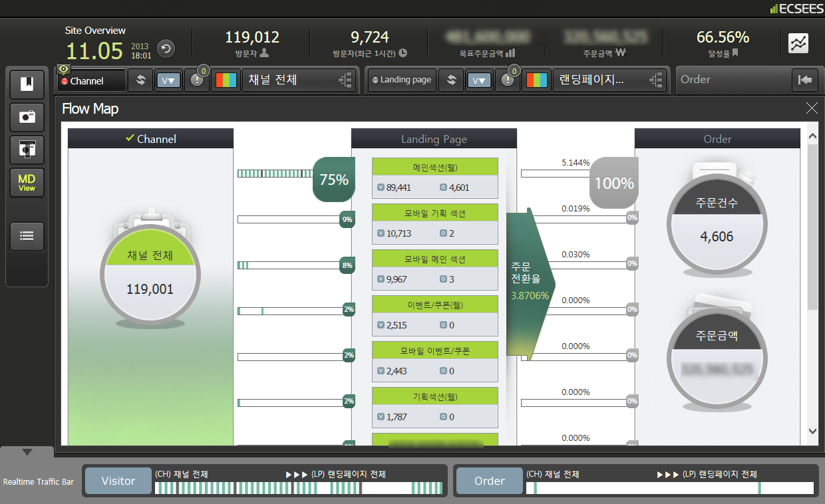Click the Landing page color palette swatch
Image resolution: width=825 pixels, height=504 pixels.
(537, 80)
